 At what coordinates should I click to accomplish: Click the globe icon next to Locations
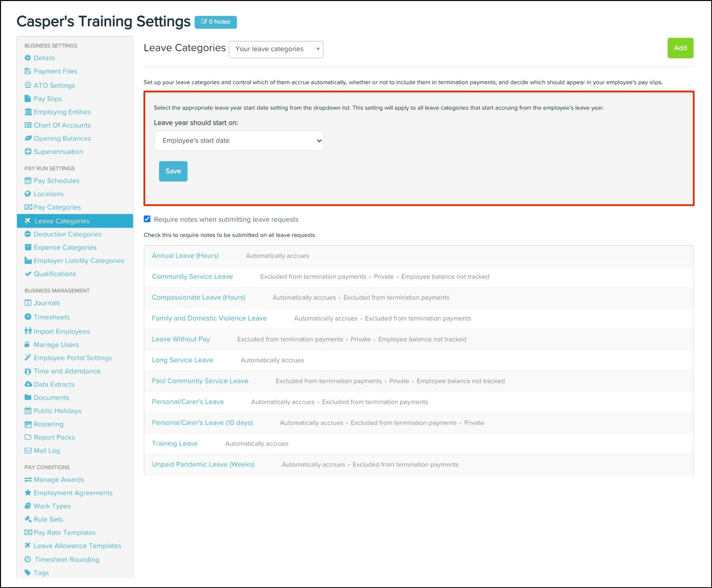click(x=28, y=194)
